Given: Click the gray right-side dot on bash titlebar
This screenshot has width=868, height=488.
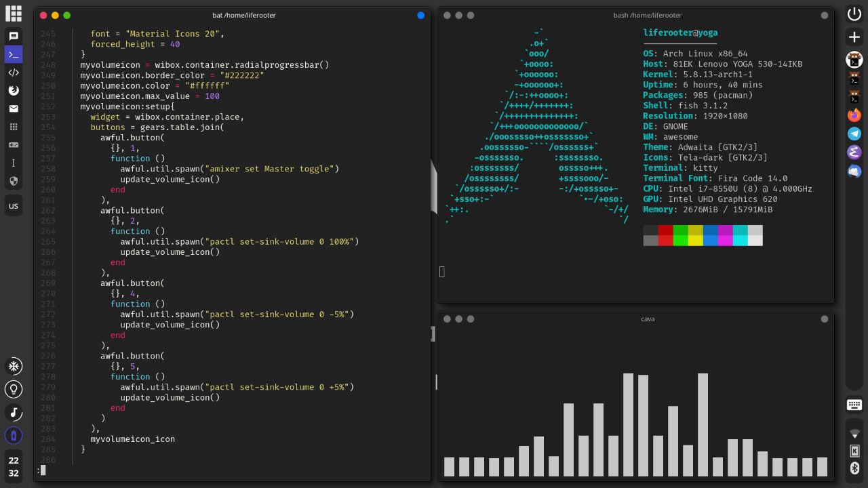Looking at the screenshot, I should (825, 15).
